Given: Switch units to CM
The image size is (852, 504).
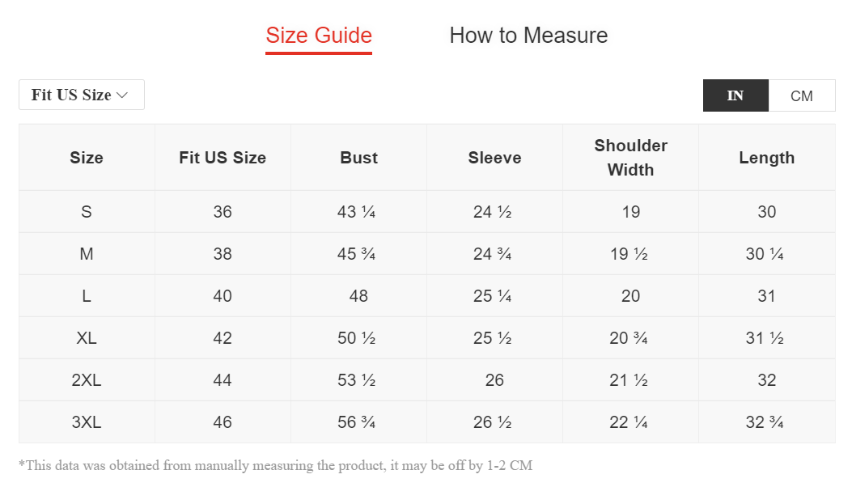Looking at the screenshot, I should click(802, 95).
